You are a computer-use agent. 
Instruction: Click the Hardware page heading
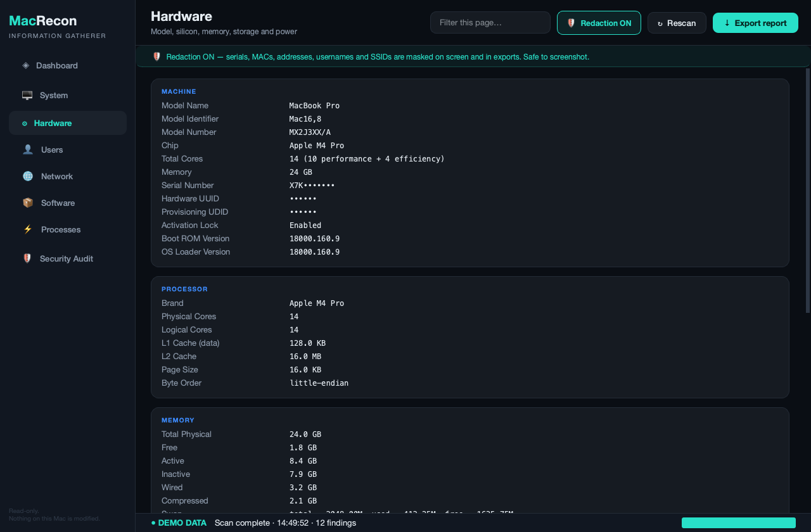tap(181, 16)
